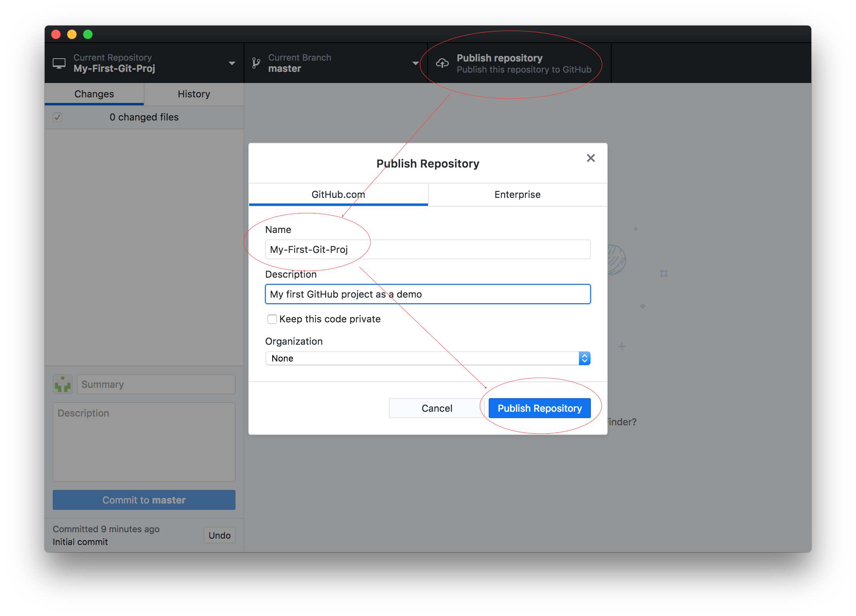Expand the Current Branch master dropdown
This screenshot has width=856, height=616.
coord(415,63)
